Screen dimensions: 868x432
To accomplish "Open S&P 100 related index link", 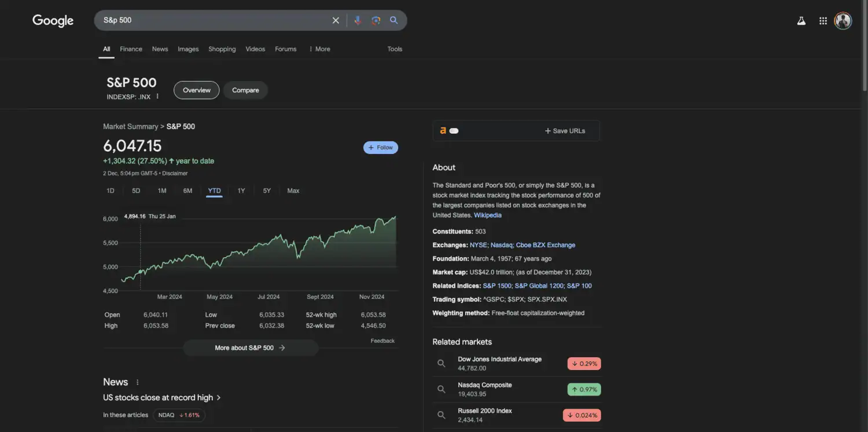I will point(579,286).
